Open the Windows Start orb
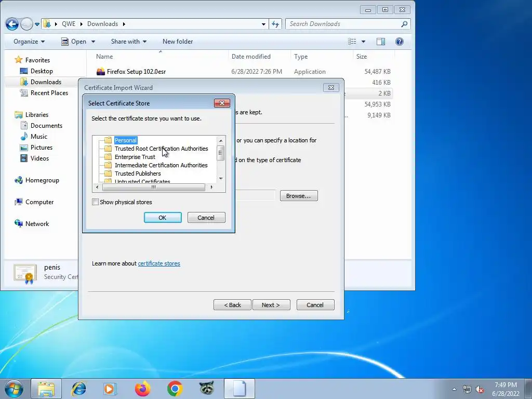 tap(14, 389)
